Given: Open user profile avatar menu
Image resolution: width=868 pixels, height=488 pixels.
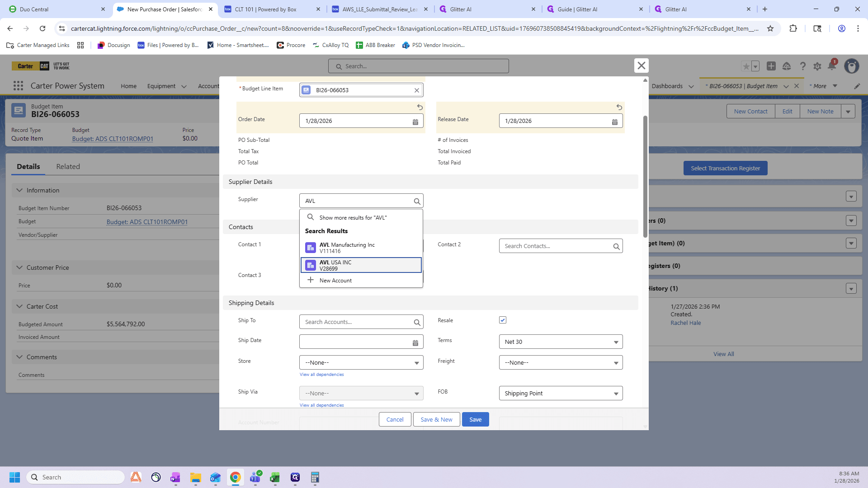Looking at the screenshot, I should coord(852,66).
